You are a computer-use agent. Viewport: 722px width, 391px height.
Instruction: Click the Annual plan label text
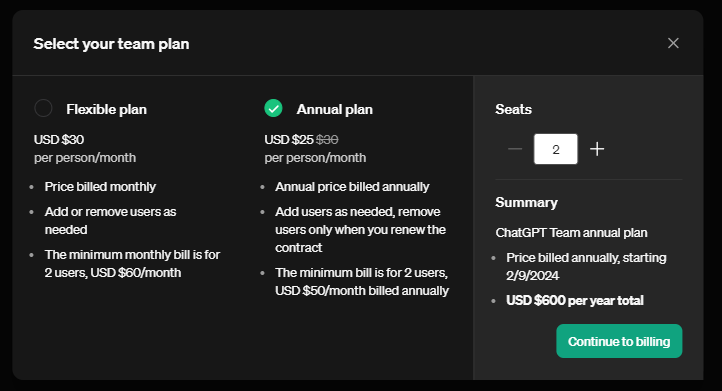(335, 110)
